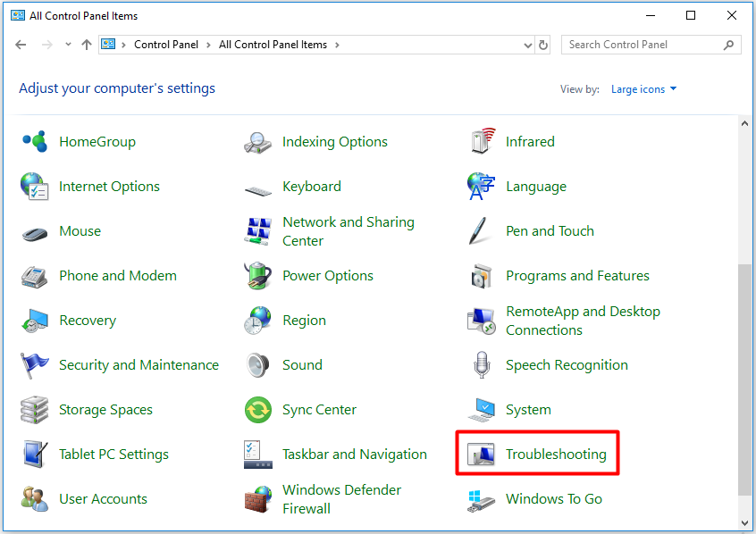Open the User Accounts icon
This screenshot has width=756, height=534.
(35, 499)
